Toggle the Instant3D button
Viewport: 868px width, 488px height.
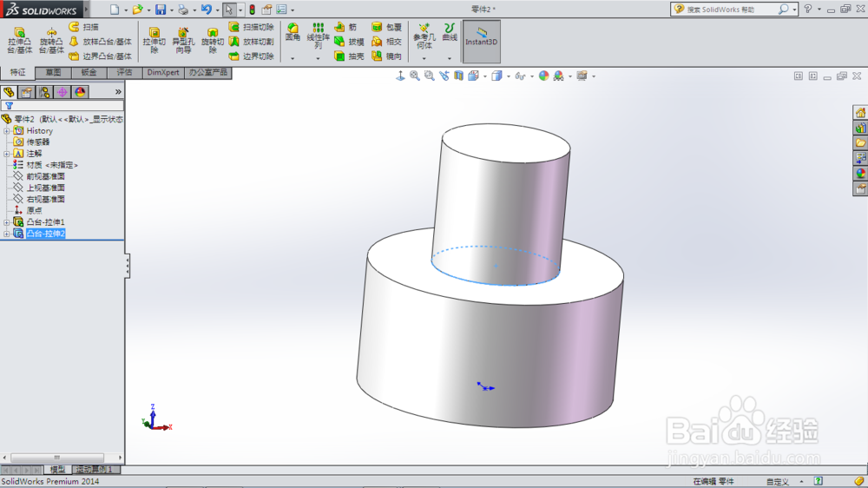(482, 41)
